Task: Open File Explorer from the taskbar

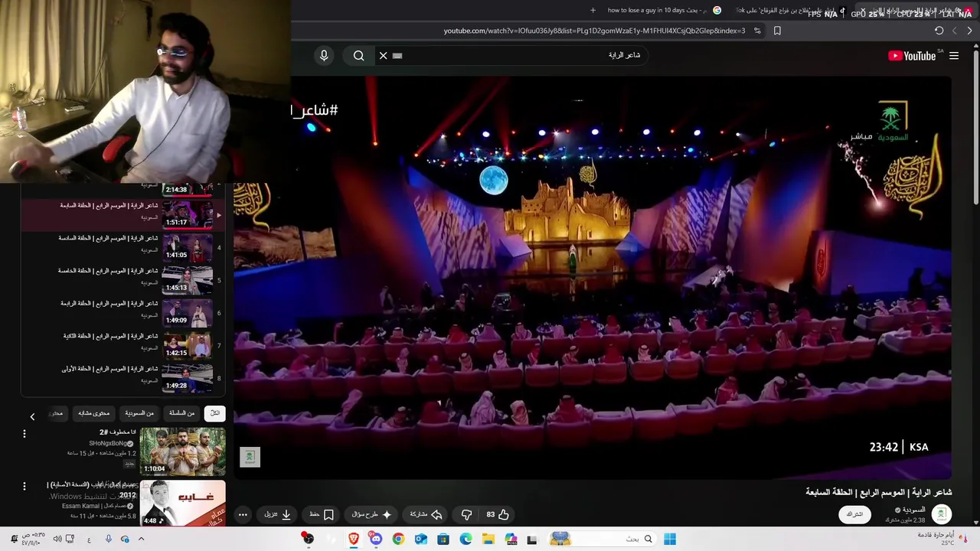Action: 488,539
